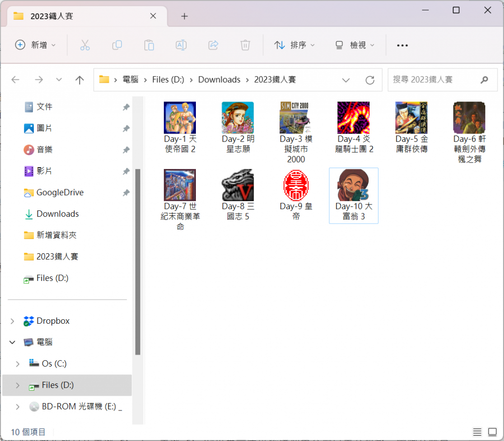This screenshot has height=441, width=504.
Task: Go back with the left arrow
Action: pos(15,79)
